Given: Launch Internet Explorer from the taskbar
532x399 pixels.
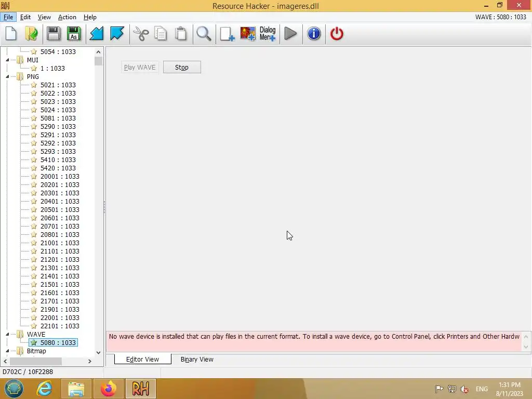Looking at the screenshot, I should 45,389.
